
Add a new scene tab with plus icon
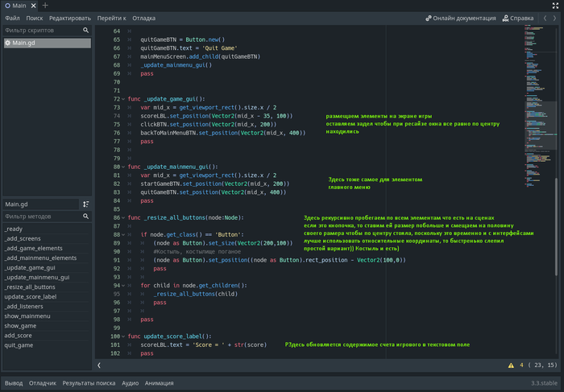pyautogui.click(x=45, y=6)
